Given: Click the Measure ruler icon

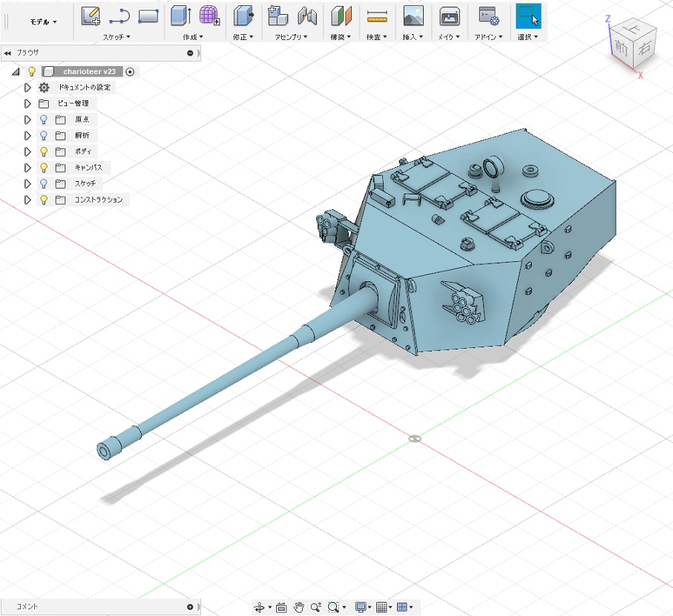Looking at the screenshot, I should pyautogui.click(x=377, y=17).
